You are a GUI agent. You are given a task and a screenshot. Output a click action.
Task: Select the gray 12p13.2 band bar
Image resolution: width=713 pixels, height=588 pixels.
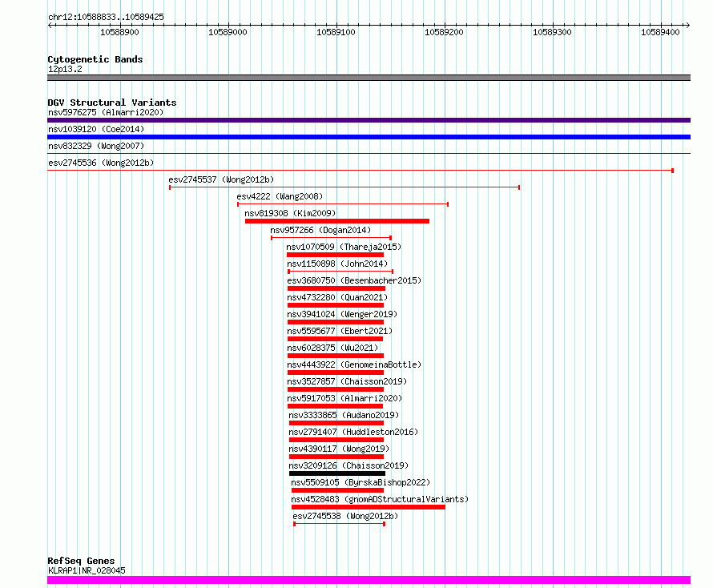(x=369, y=78)
